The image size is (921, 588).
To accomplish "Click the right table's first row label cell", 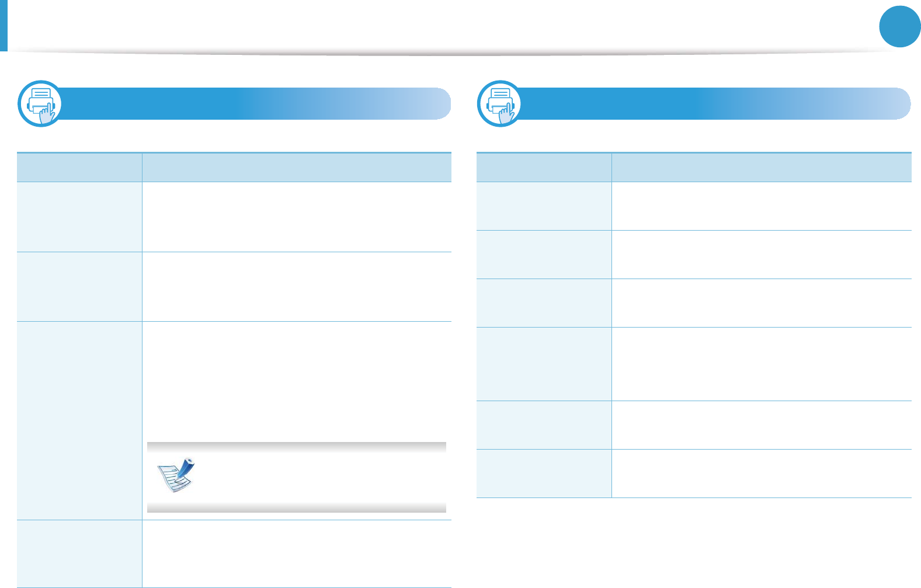I will (x=544, y=206).
